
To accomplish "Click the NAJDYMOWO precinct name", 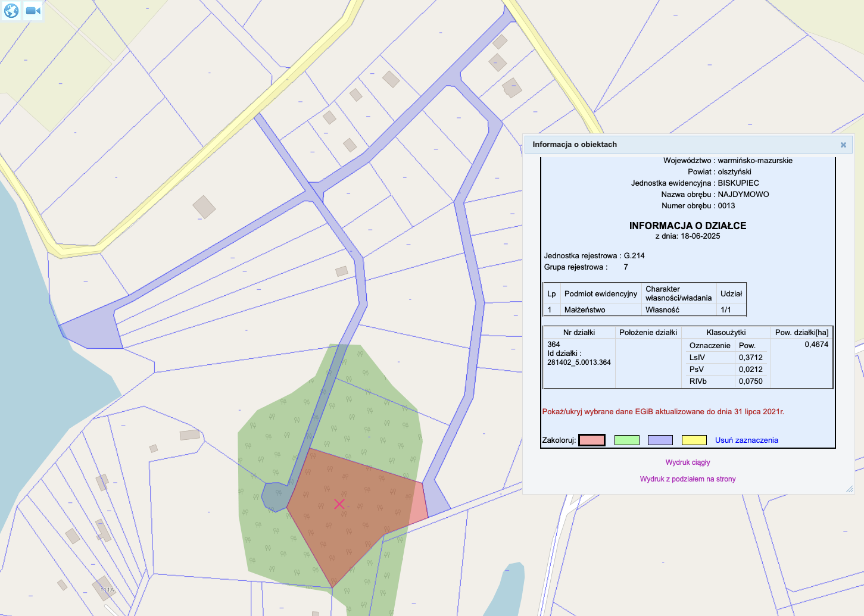I will [743, 194].
